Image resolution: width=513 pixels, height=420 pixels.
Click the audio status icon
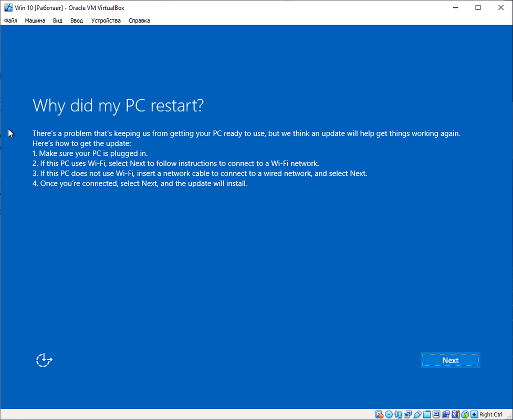[x=399, y=414]
